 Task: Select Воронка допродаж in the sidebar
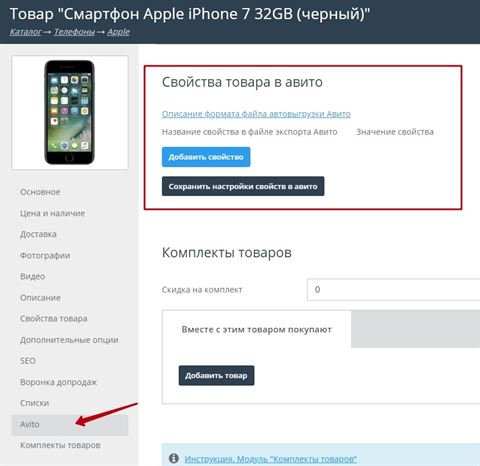coord(58,382)
